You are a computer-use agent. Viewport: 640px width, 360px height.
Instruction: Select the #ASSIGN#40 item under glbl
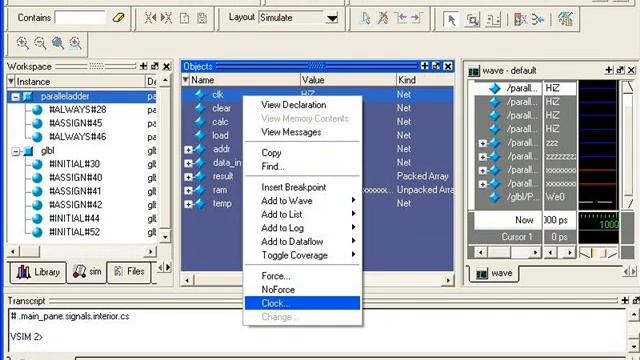point(76,178)
